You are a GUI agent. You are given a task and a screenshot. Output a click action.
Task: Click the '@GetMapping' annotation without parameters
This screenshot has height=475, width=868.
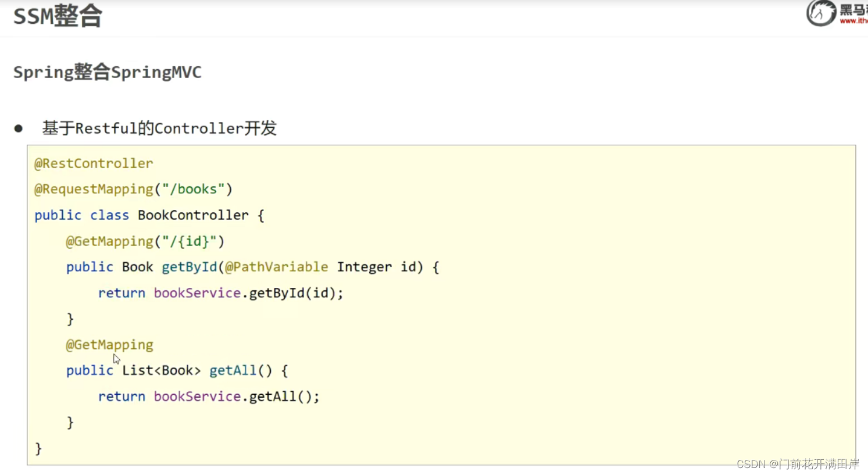pyautogui.click(x=110, y=345)
